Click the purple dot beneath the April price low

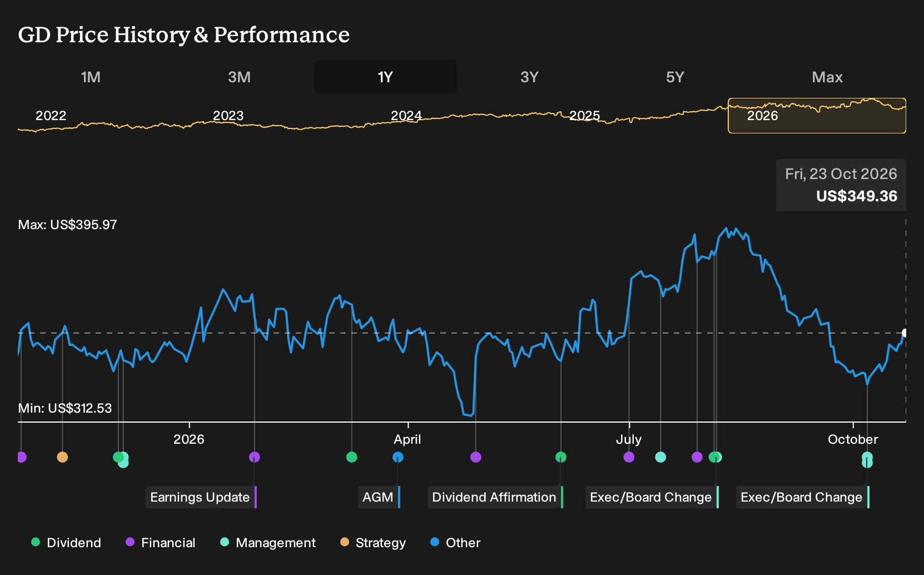(475, 457)
